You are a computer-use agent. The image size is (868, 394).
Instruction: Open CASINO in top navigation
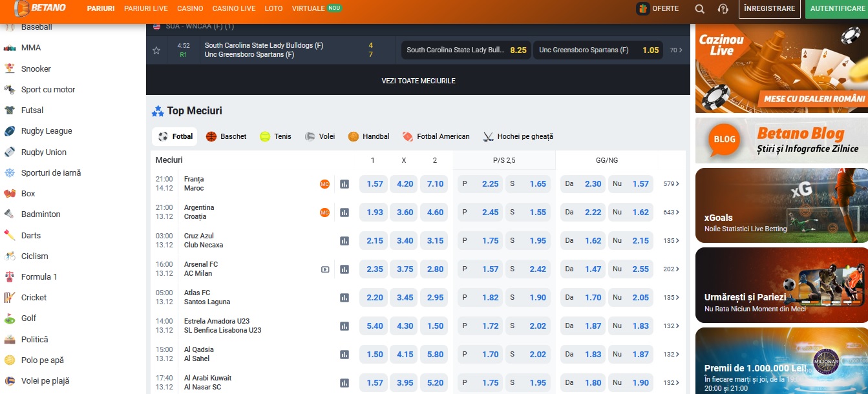190,8
